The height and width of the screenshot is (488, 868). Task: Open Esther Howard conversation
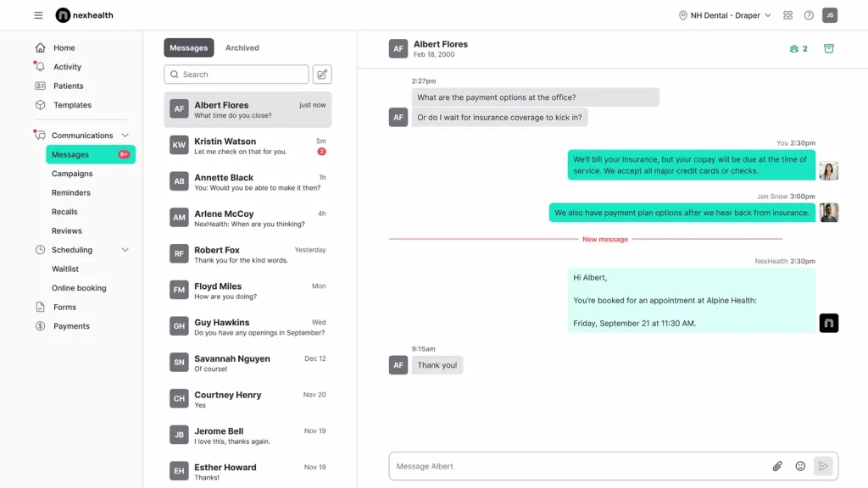coord(248,471)
